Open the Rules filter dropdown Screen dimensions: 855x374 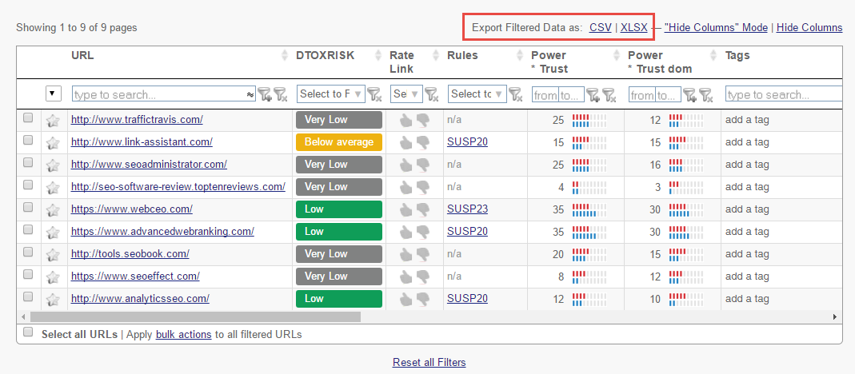coord(477,94)
